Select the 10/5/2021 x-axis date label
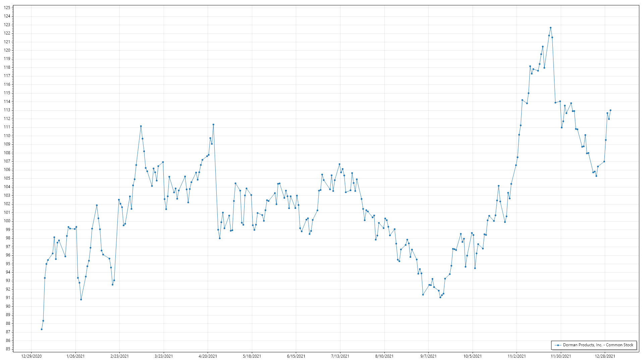Viewport: 644px width, 362px height. (472, 356)
